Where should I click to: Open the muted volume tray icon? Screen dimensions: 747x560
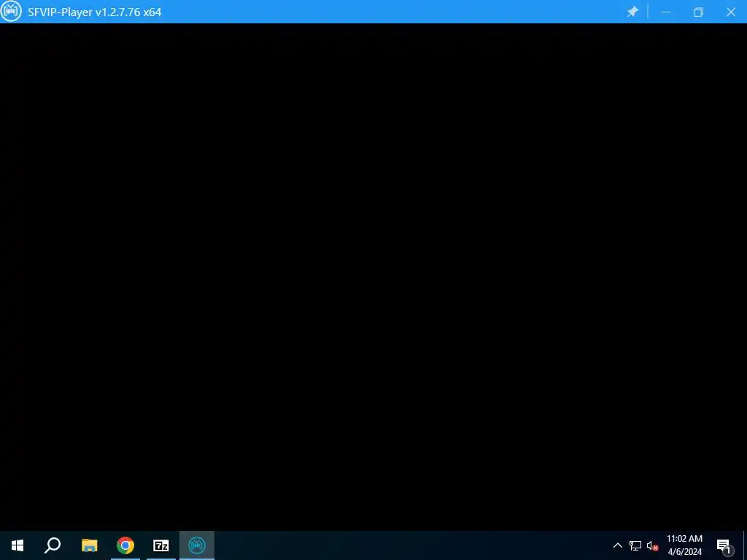(652, 545)
